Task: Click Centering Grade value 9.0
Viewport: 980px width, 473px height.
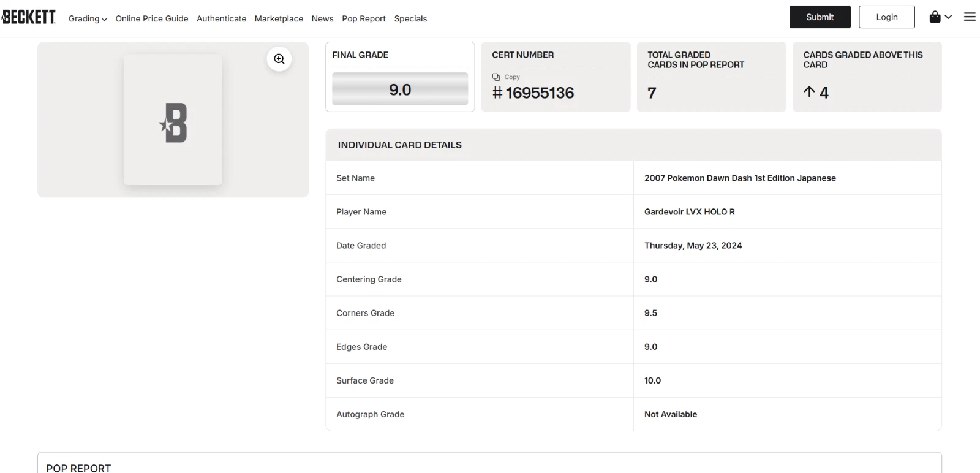Action: point(650,279)
